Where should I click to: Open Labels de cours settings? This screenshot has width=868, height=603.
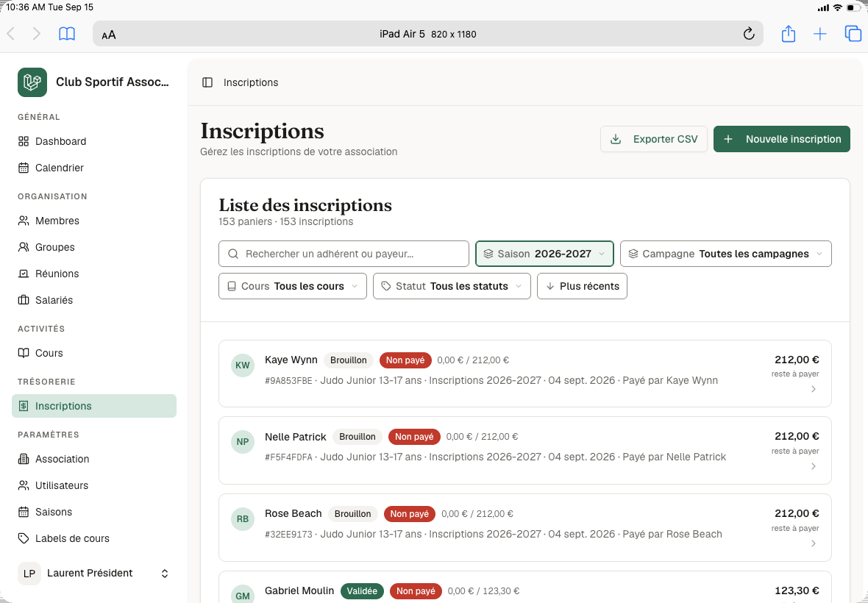[94, 539]
